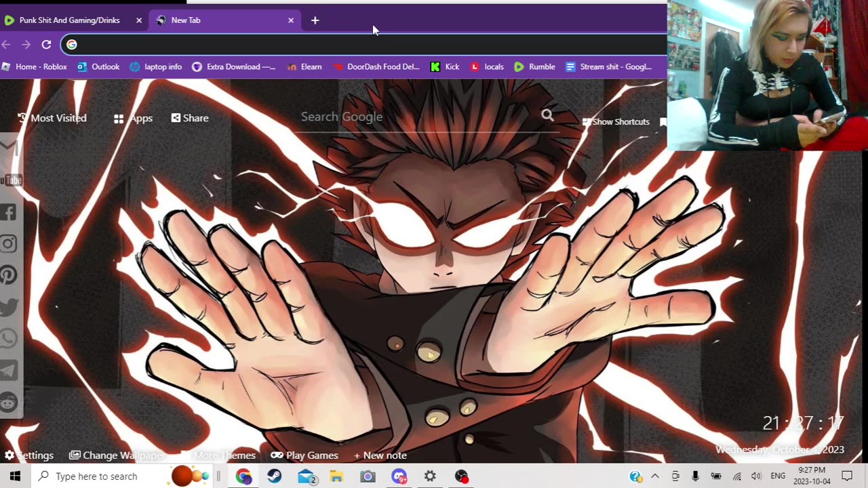Open the Extra Download bookmark
Screen dimensions: 868x488
tap(234, 66)
